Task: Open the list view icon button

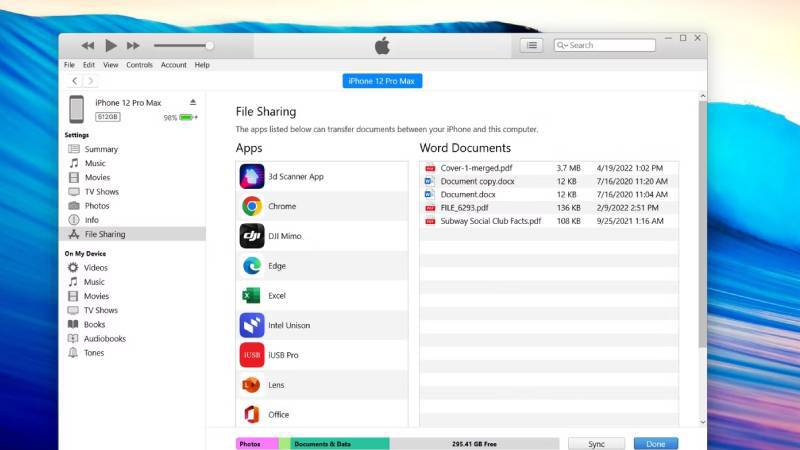Action: pyautogui.click(x=532, y=45)
